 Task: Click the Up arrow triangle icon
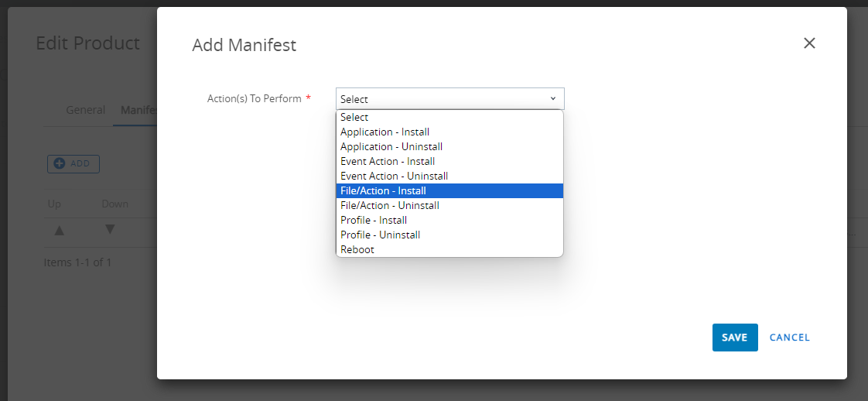(x=60, y=230)
